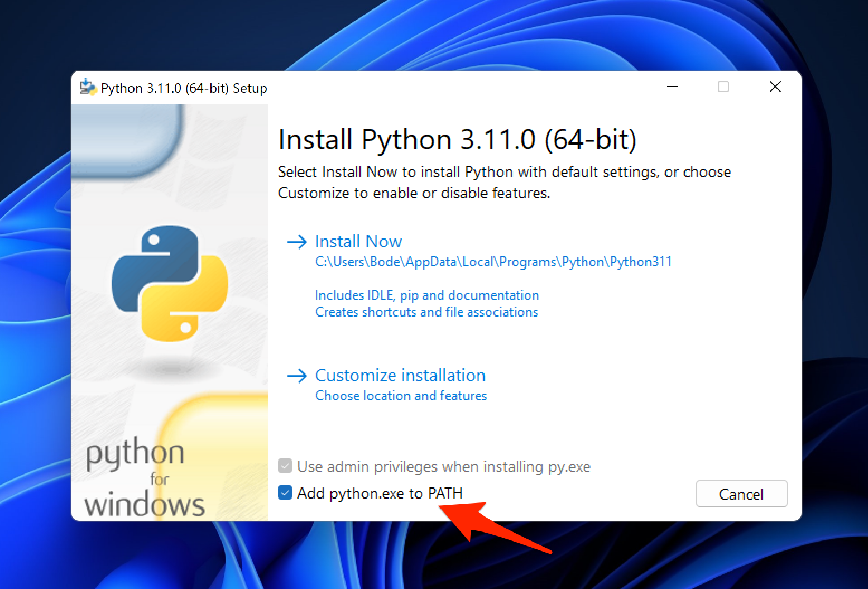Minimize the Python Setup window

pos(673,87)
